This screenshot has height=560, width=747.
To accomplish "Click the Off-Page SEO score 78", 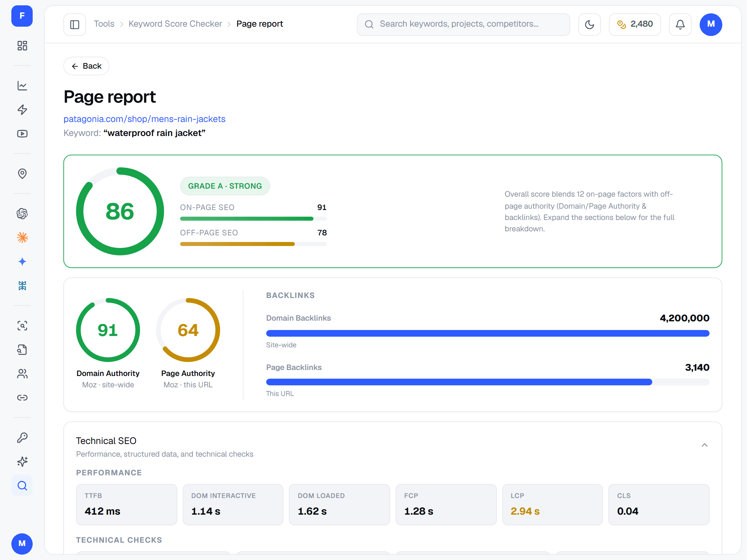I will point(322,233).
